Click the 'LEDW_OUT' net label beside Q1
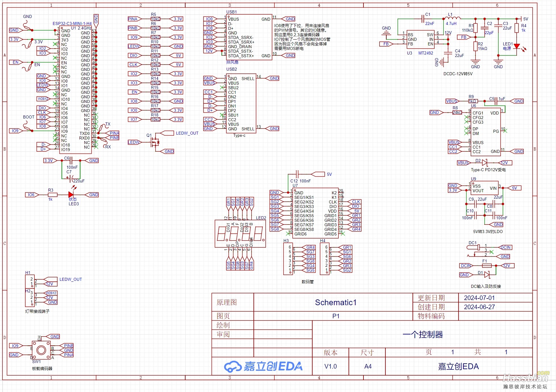 (187, 133)
